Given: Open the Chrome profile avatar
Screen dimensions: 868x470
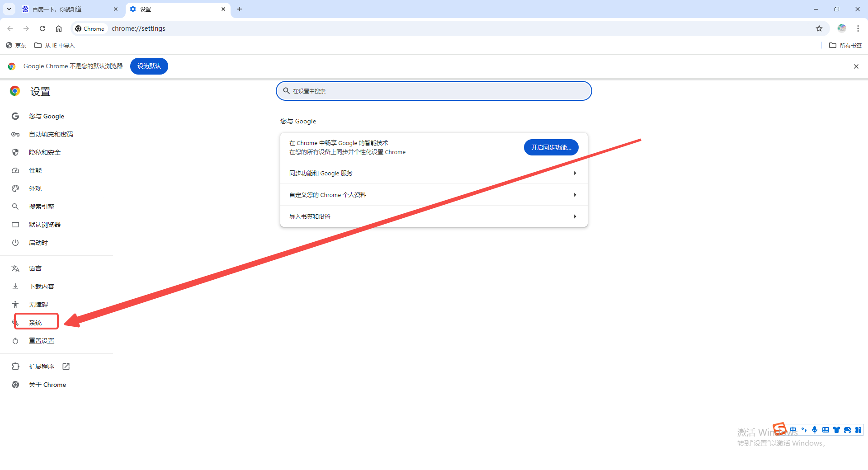Looking at the screenshot, I should (x=842, y=28).
